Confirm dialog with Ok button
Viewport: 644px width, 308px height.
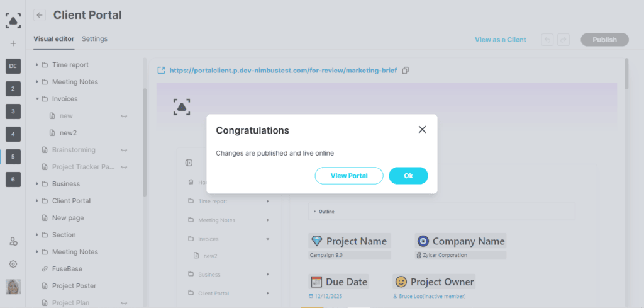[408, 176]
